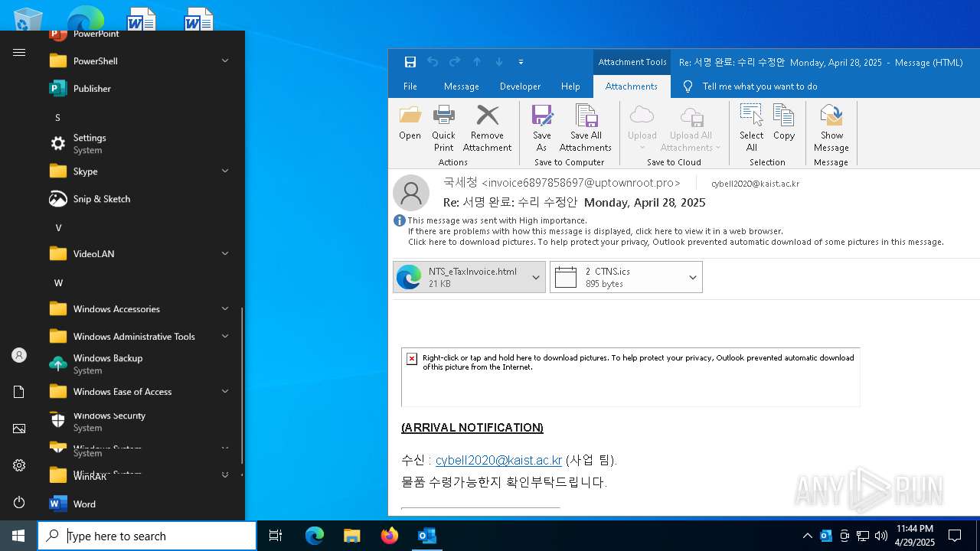
Task: Go to previous item with up arrow
Action: point(477,62)
